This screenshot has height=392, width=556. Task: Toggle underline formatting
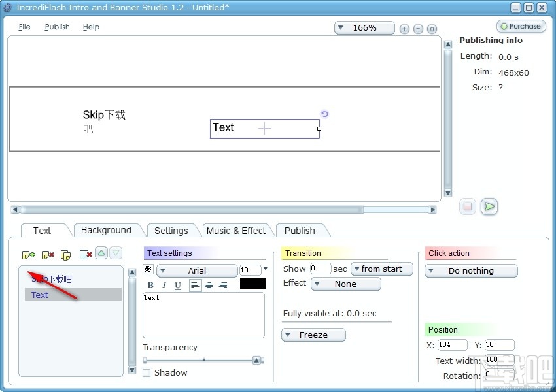pyautogui.click(x=178, y=285)
